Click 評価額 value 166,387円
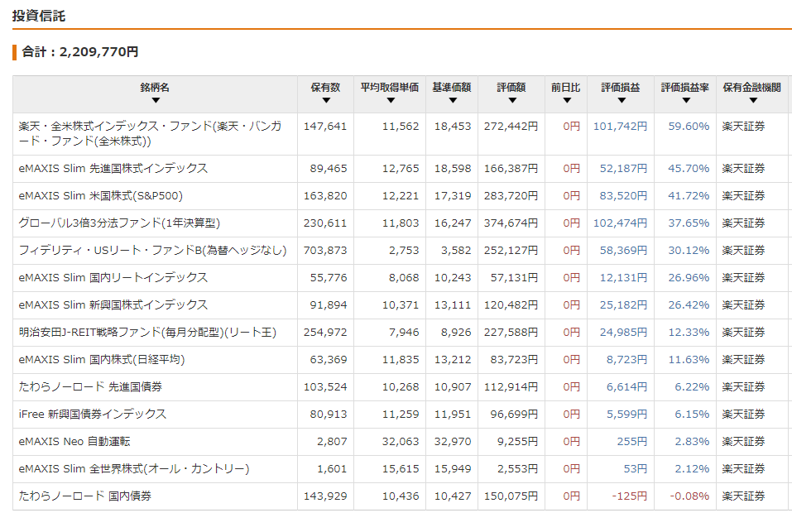Image resolution: width=792 pixels, height=532 pixels. point(511,168)
